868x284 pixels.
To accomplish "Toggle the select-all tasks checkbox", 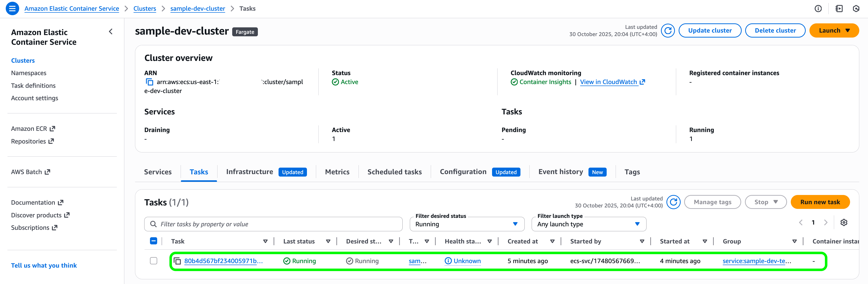I will tap(154, 241).
